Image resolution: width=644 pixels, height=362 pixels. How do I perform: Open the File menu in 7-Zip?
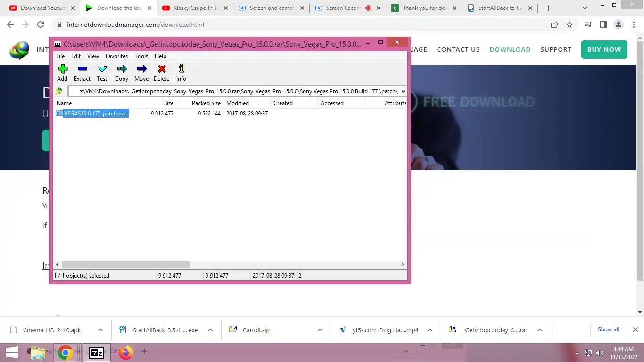click(60, 56)
